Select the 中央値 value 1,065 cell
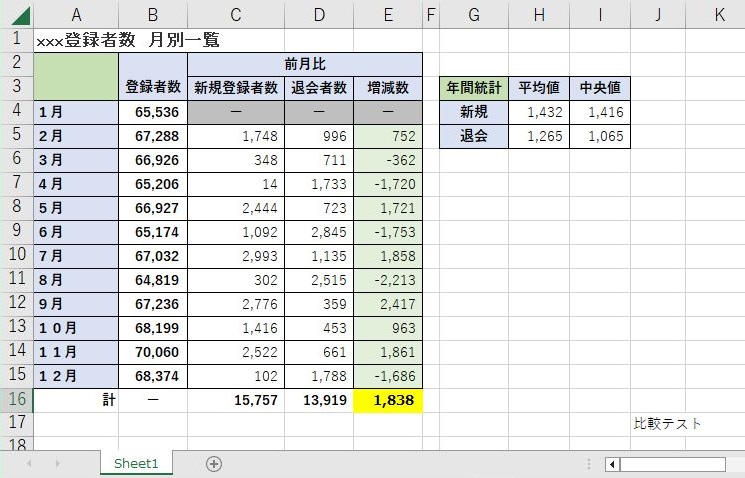Image resolution: width=745 pixels, height=478 pixels. [x=600, y=137]
